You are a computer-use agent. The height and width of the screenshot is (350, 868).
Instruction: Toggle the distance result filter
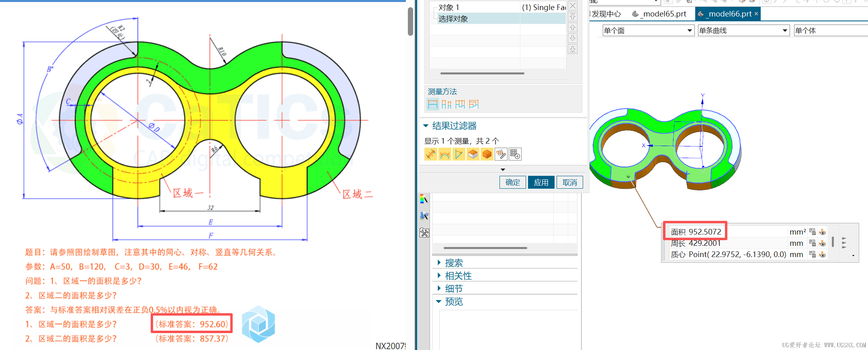(431, 154)
